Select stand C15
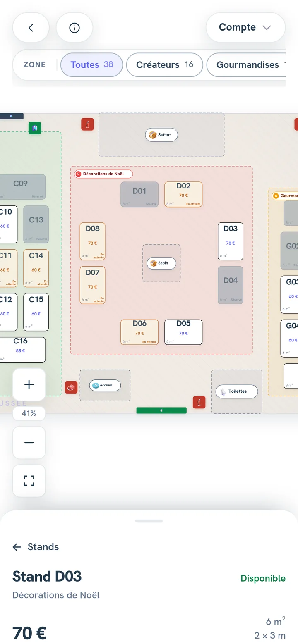The image size is (298, 644). 36,312
